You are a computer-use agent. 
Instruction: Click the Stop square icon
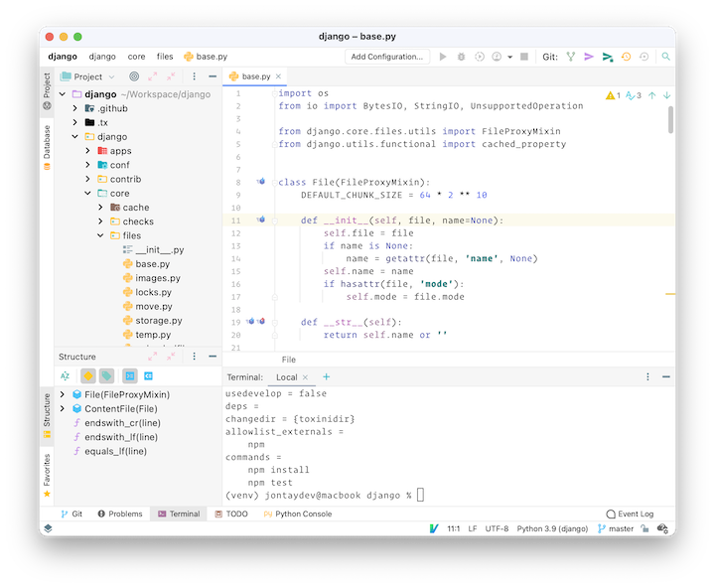click(524, 57)
